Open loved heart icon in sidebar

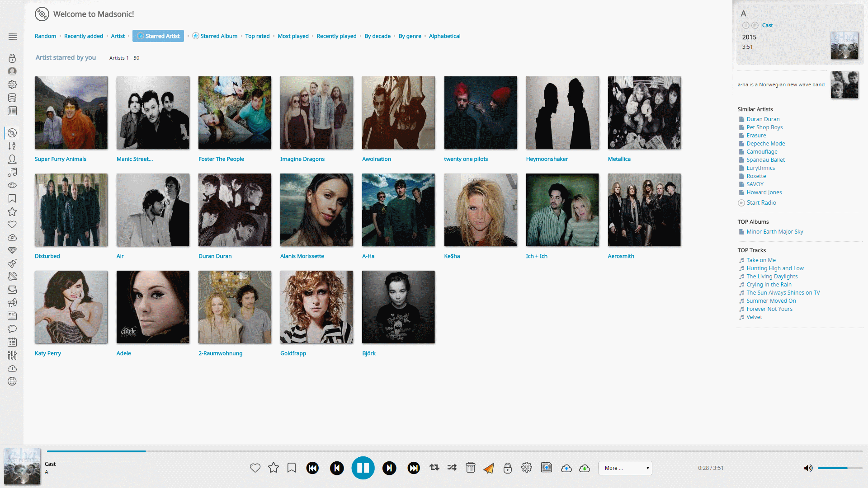[x=12, y=225]
